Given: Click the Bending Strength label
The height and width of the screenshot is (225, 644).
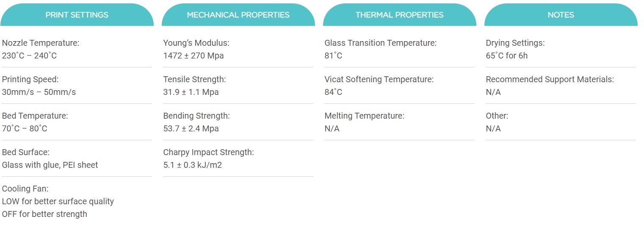Looking at the screenshot, I should point(196,116).
